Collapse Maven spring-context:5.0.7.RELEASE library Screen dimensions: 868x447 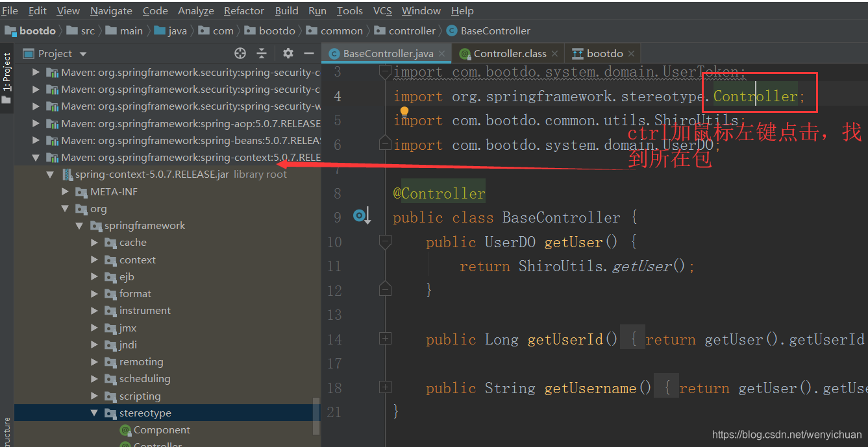[x=36, y=157]
